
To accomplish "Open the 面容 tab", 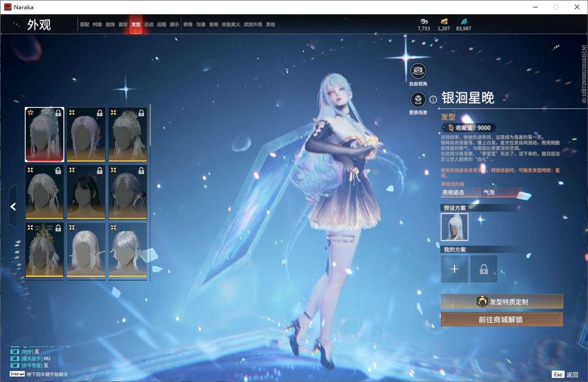I will (123, 24).
